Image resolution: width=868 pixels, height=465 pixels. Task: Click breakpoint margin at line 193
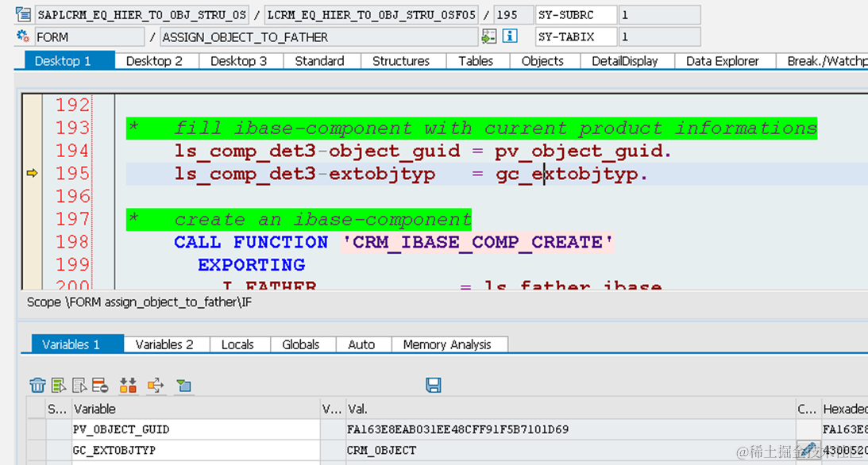(x=32, y=128)
